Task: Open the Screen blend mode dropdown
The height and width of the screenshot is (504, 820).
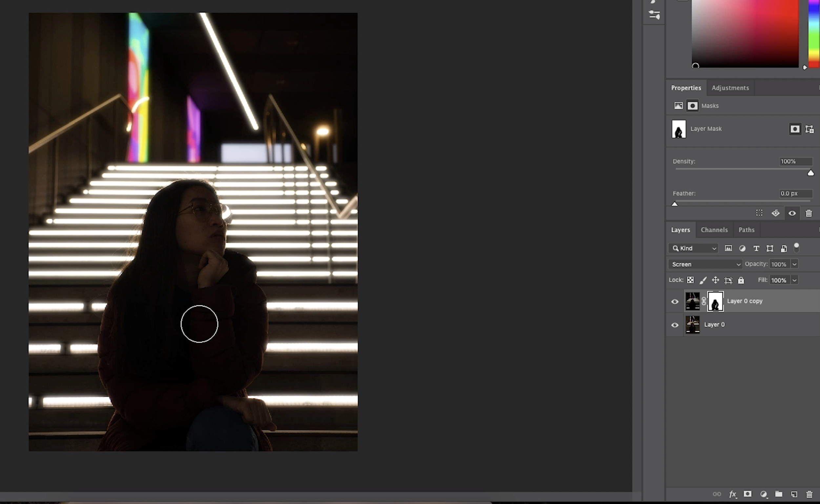Action: 705,264
